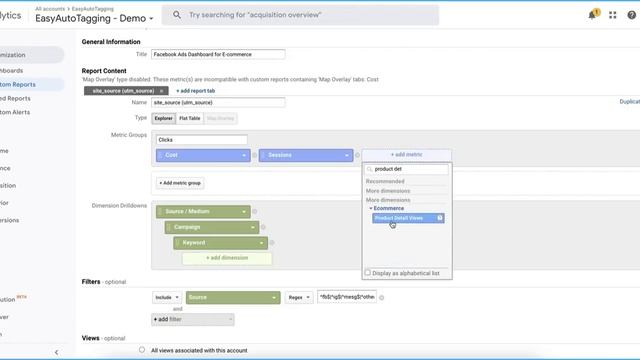Click the Duplicate tab link
The height and width of the screenshot is (360, 640).
pyautogui.click(x=629, y=102)
